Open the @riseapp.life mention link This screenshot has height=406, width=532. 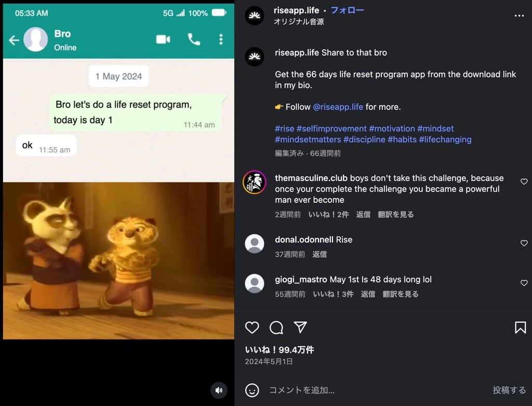pyautogui.click(x=338, y=107)
